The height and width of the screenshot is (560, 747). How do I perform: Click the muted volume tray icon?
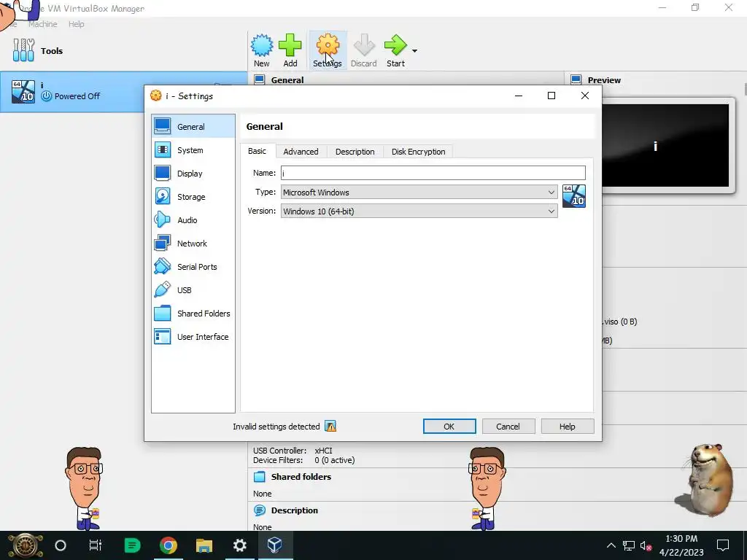coord(646,545)
